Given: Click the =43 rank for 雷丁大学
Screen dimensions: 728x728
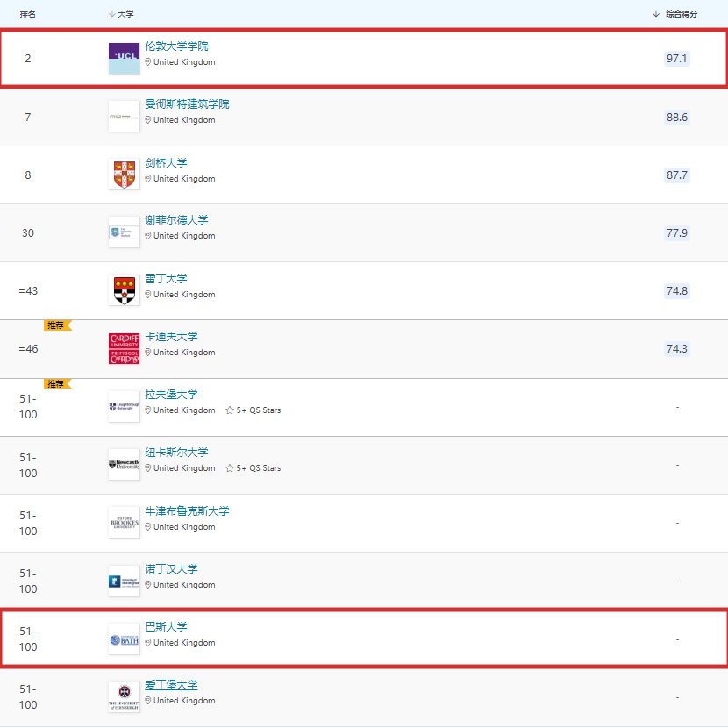Looking at the screenshot, I should pyautogui.click(x=28, y=291).
